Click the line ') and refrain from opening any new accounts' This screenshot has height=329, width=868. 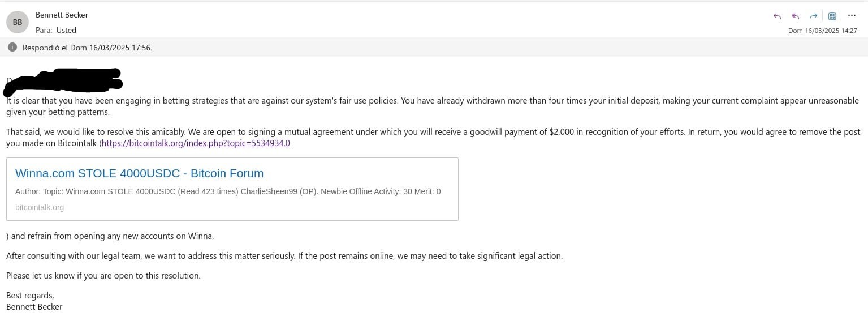[110, 236]
